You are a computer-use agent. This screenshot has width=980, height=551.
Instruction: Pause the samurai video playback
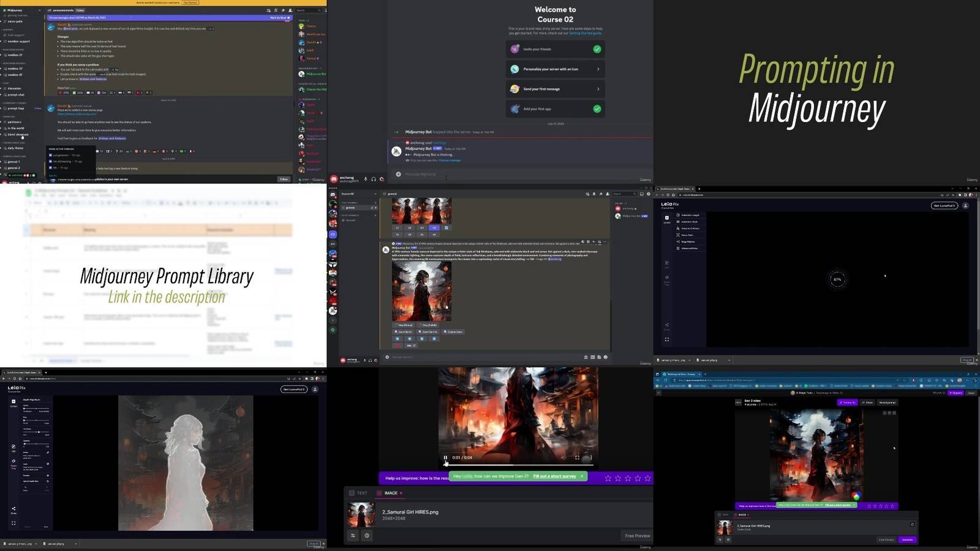(445, 457)
